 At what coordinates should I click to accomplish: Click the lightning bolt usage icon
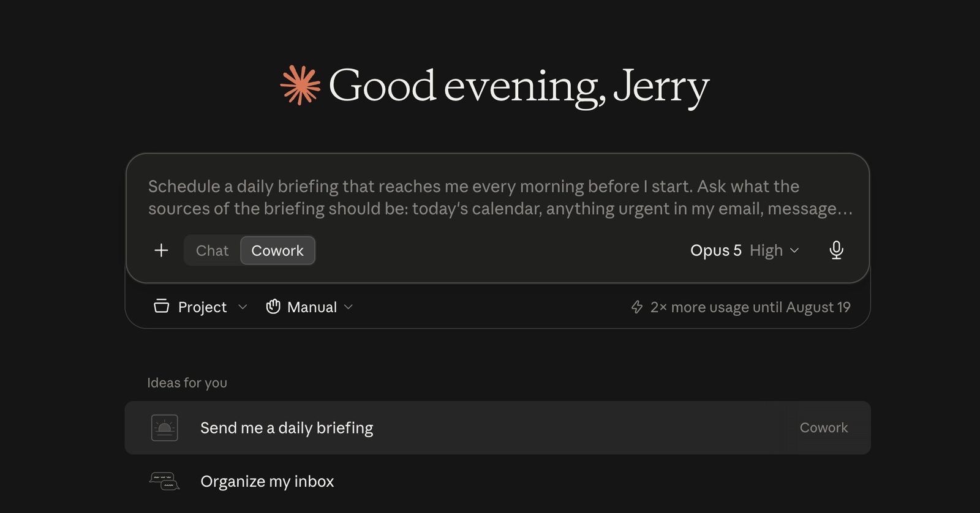pos(637,307)
